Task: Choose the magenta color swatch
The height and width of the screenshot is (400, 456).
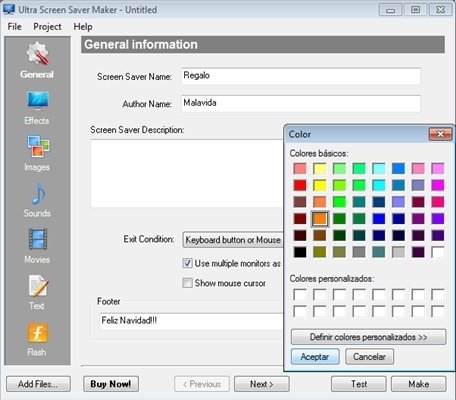Action: (x=438, y=185)
